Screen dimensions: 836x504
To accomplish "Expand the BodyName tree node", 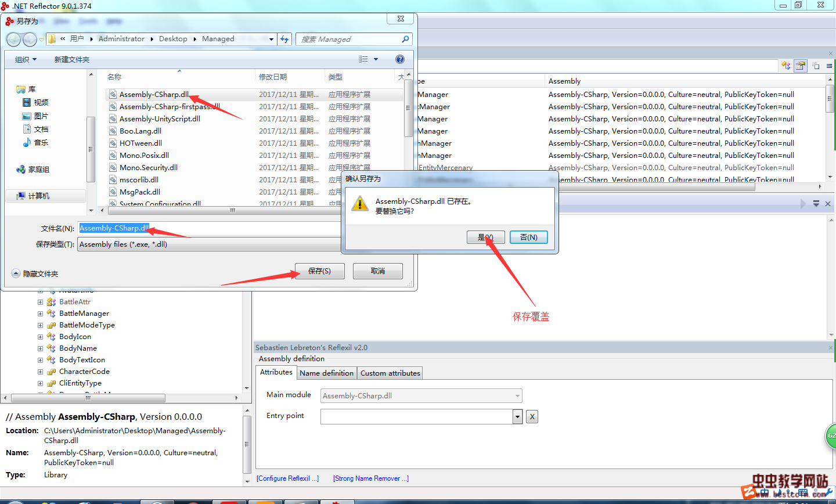I will click(40, 348).
